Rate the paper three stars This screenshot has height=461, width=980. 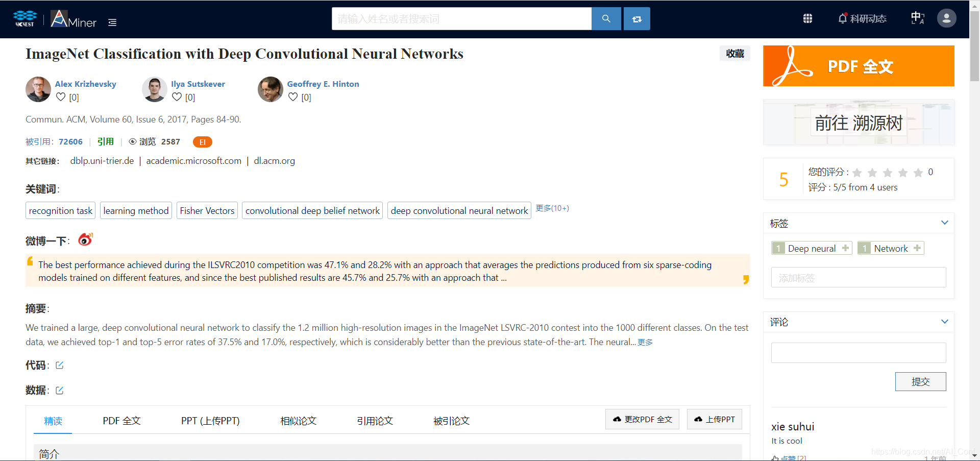click(888, 173)
